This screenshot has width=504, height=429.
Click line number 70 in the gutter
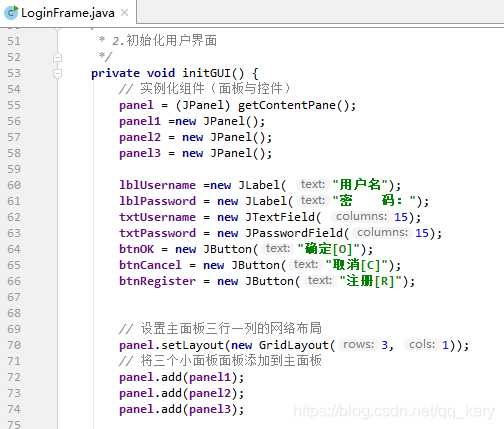pyautogui.click(x=14, y=345)
